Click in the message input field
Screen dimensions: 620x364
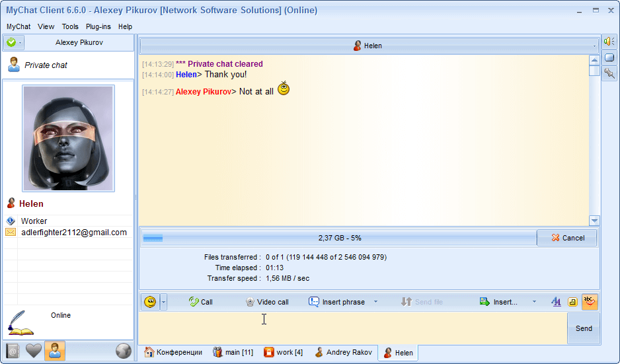tap(353, 328)
